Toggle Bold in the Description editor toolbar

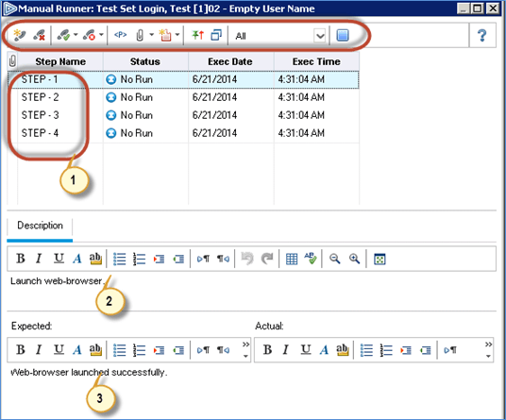[x=21, y=259]
